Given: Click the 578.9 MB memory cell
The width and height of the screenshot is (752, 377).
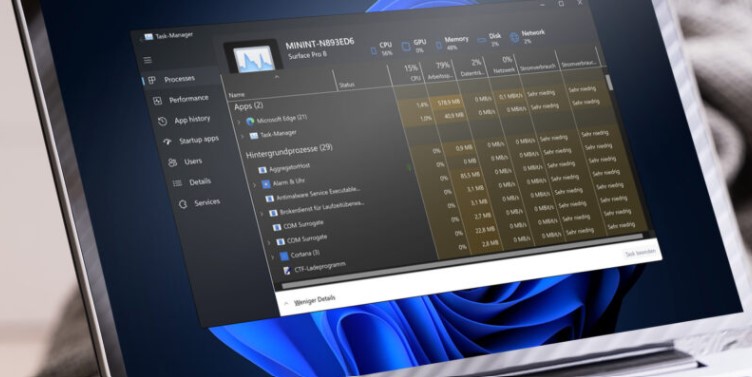Looking at the screenshot, I should pos(448,102).
